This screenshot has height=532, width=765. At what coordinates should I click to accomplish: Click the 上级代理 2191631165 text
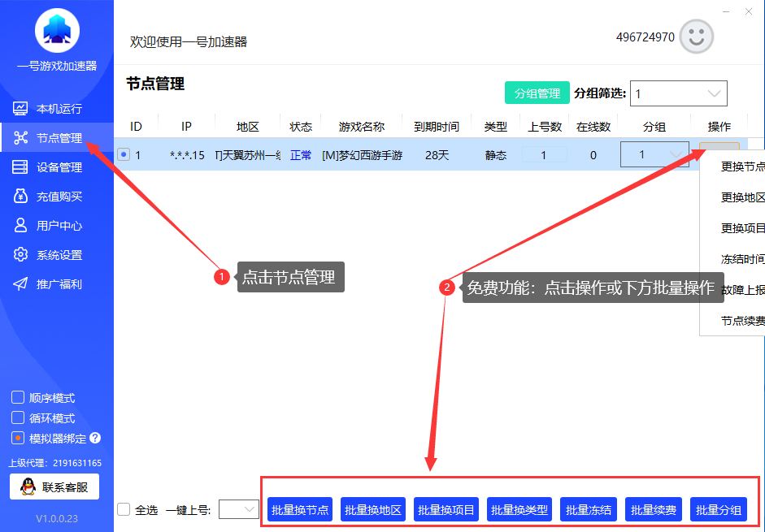point(55,463)
